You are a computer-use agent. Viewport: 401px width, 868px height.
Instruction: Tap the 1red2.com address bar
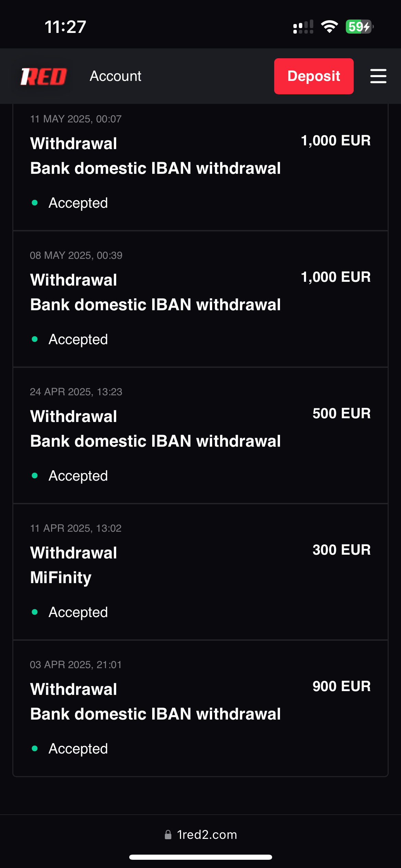click(x=207, y=835)
